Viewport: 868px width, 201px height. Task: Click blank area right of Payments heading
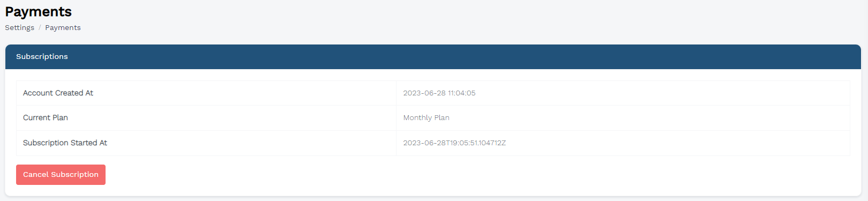[466, 11]
